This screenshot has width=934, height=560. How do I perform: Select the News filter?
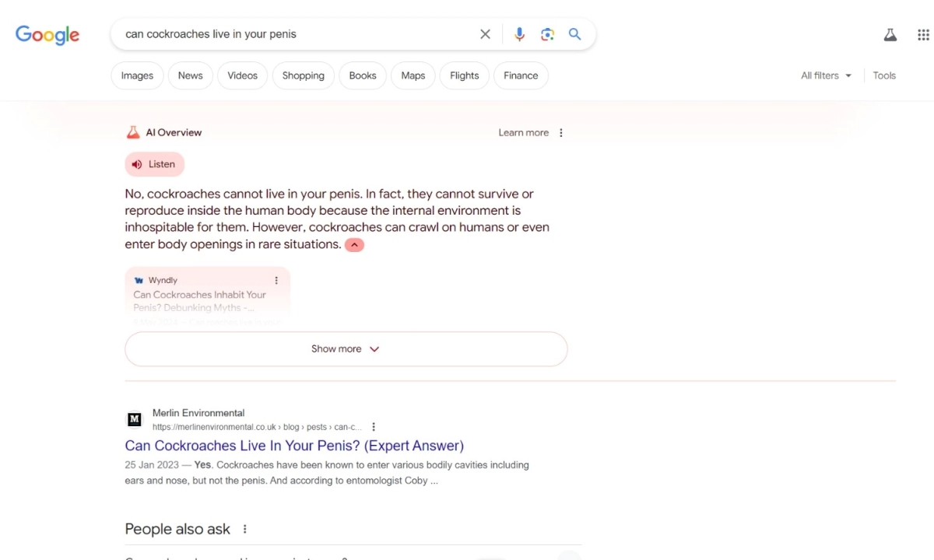pyautogui.click(x=190, y=75)
